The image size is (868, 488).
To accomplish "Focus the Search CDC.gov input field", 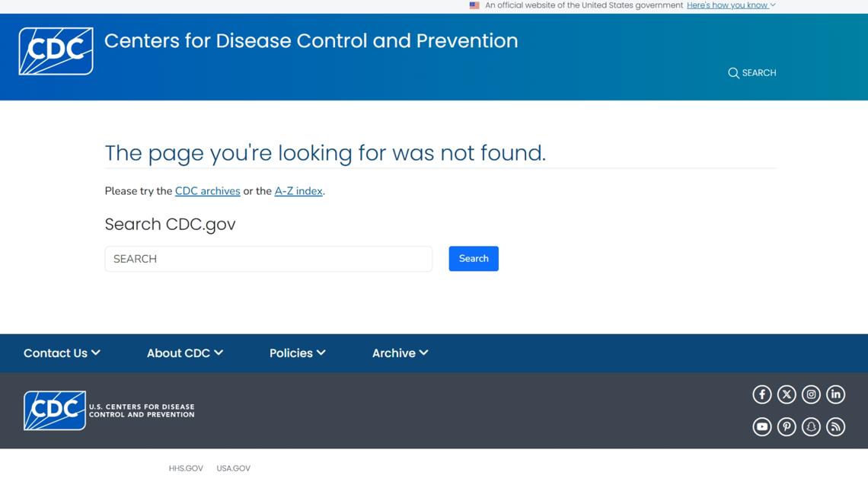I will click(x=268, y=259).
